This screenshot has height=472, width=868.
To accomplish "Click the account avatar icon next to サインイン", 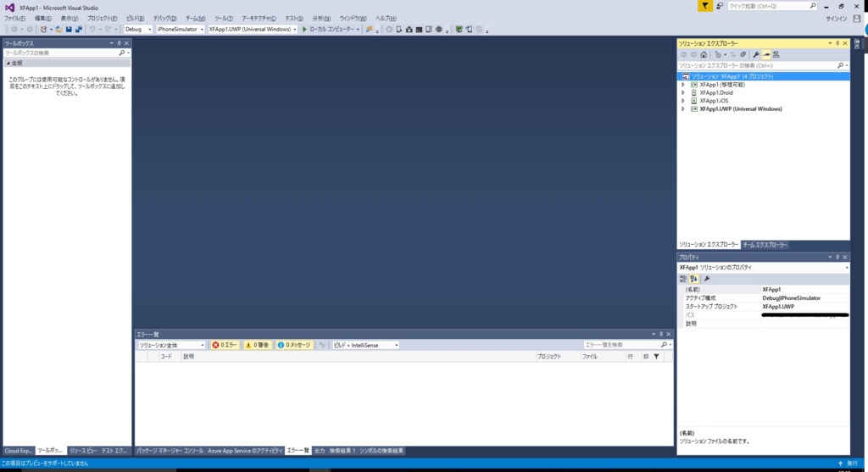I will tap(857, 19).
